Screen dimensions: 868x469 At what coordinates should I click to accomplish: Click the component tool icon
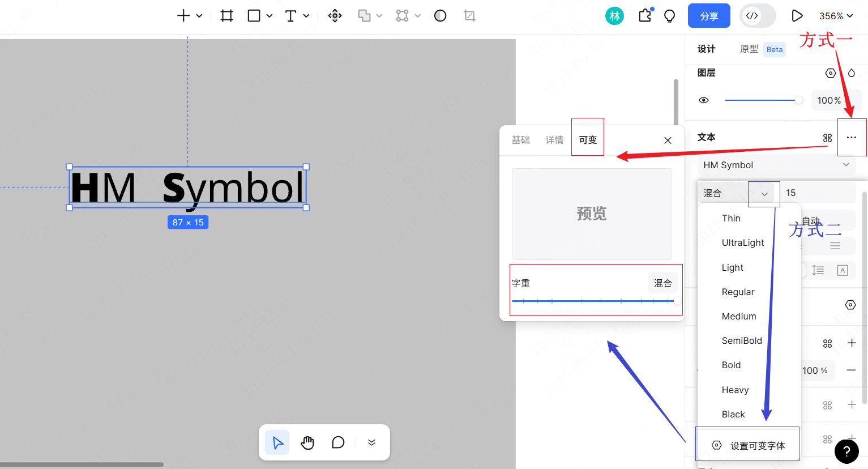335,16
